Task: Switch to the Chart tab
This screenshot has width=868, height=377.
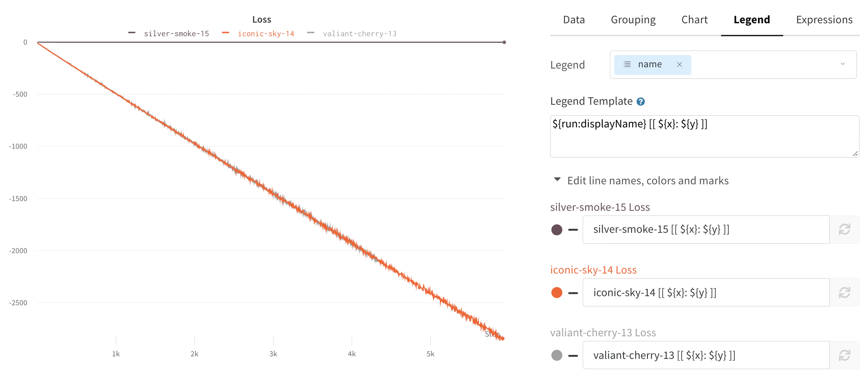Action: [695, 19]
